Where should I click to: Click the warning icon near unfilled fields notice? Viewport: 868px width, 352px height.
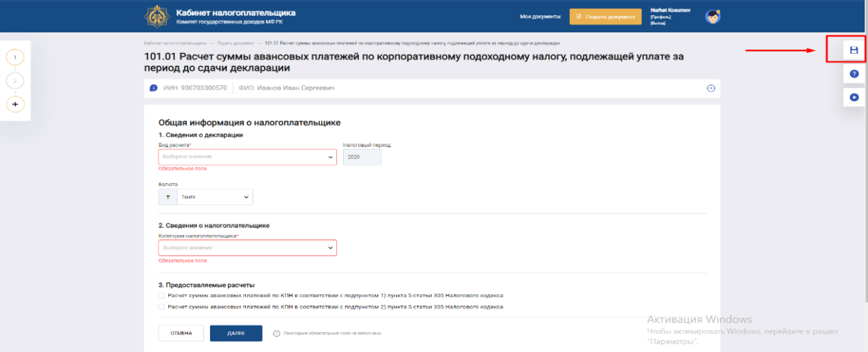(276, 333)
